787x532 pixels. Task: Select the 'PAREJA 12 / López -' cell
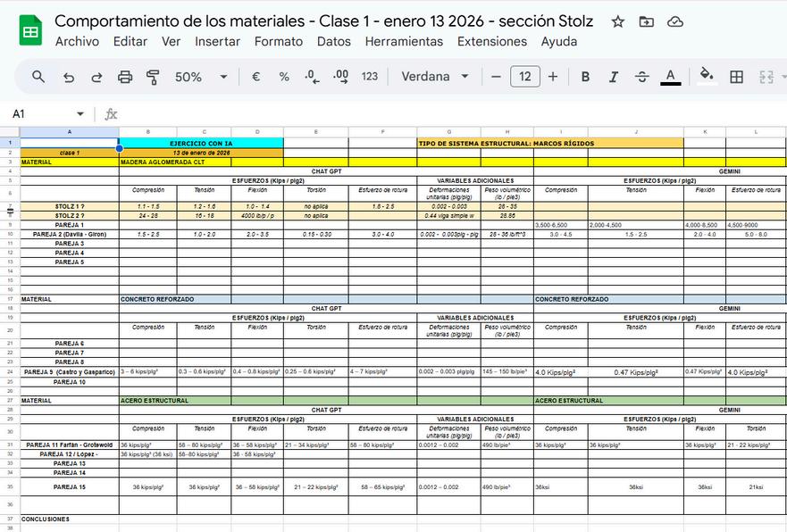point(70,454)
